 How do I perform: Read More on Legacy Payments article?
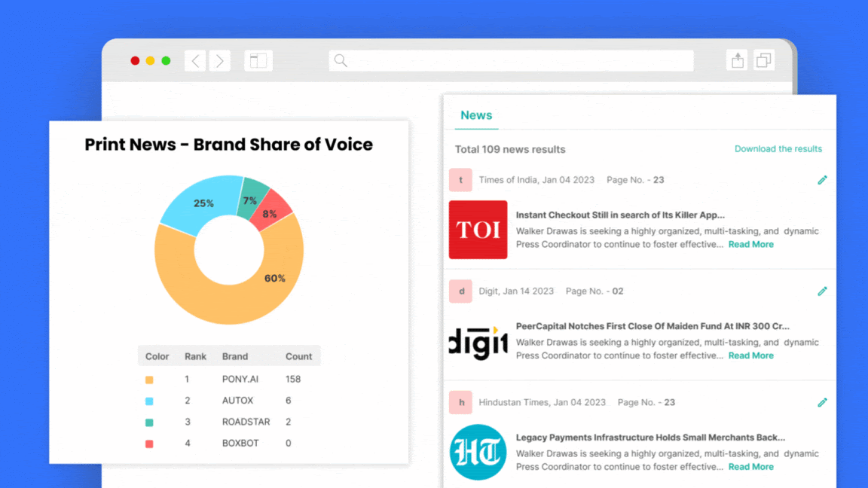coord(750,467)
